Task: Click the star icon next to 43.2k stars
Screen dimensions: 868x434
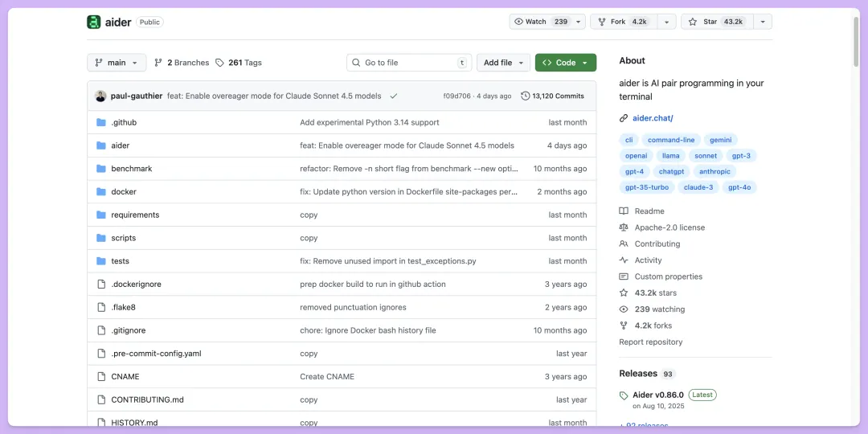Action: [x=624, y=293]
